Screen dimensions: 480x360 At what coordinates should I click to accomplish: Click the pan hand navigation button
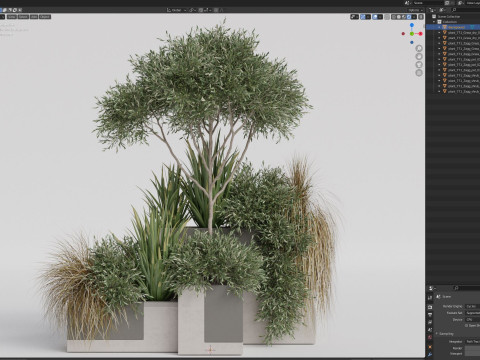pyautogui.click(x=419, y=56)
